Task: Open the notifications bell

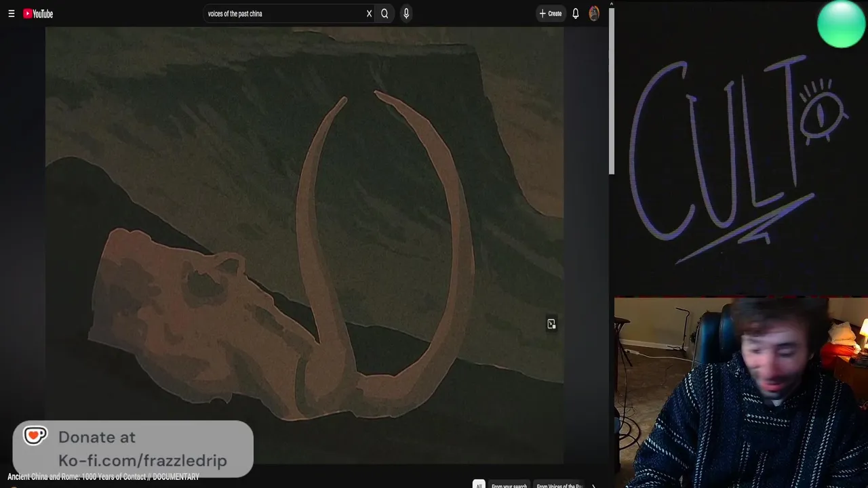Action: coord(575,14)
